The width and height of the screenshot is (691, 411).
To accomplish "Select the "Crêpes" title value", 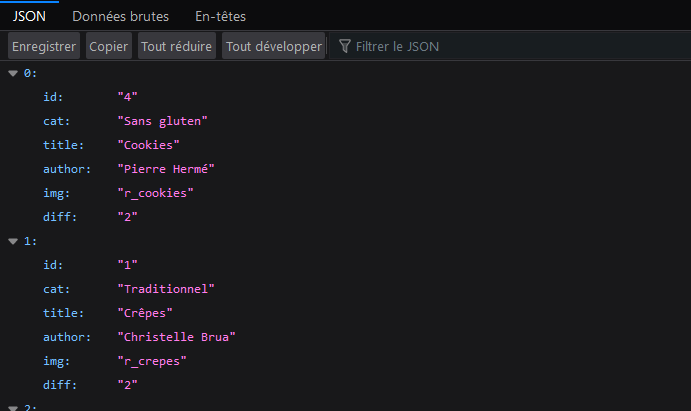I will point(145,313).
